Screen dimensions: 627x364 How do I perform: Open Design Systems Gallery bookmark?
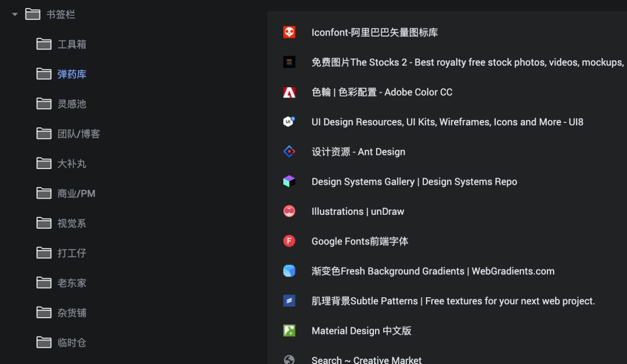pyautogui.click(x=415, y=182)
